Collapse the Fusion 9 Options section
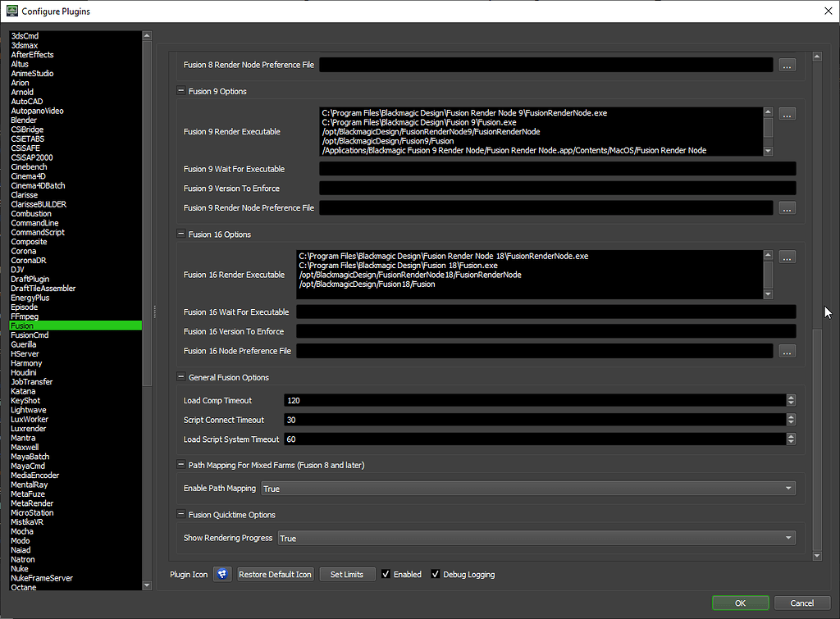Screen dimensions: 840x619 [180, 91]
